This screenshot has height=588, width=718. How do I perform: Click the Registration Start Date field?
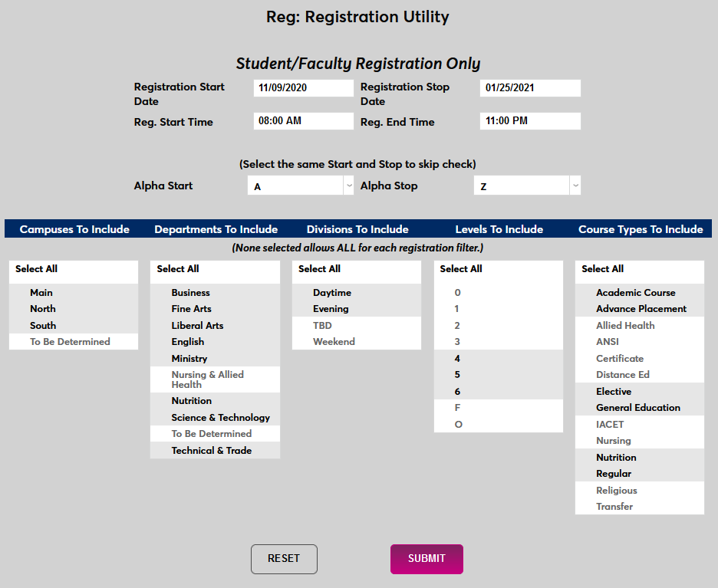[303, 87]
